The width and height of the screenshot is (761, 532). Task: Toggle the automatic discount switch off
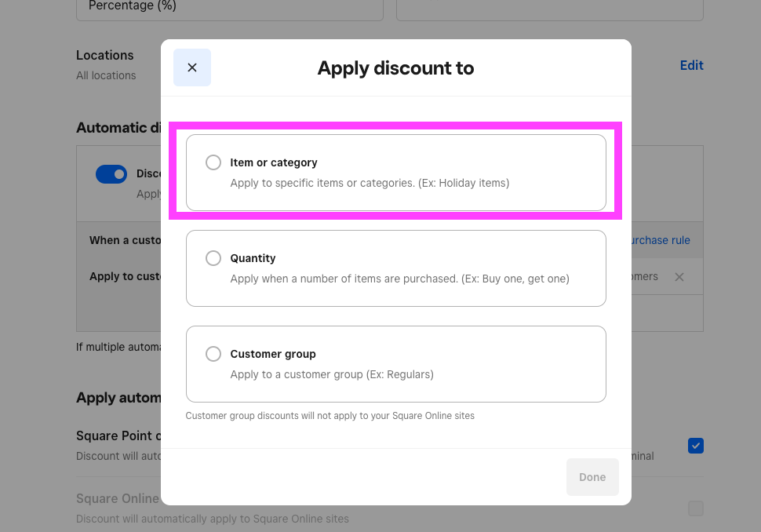(111, 174)
